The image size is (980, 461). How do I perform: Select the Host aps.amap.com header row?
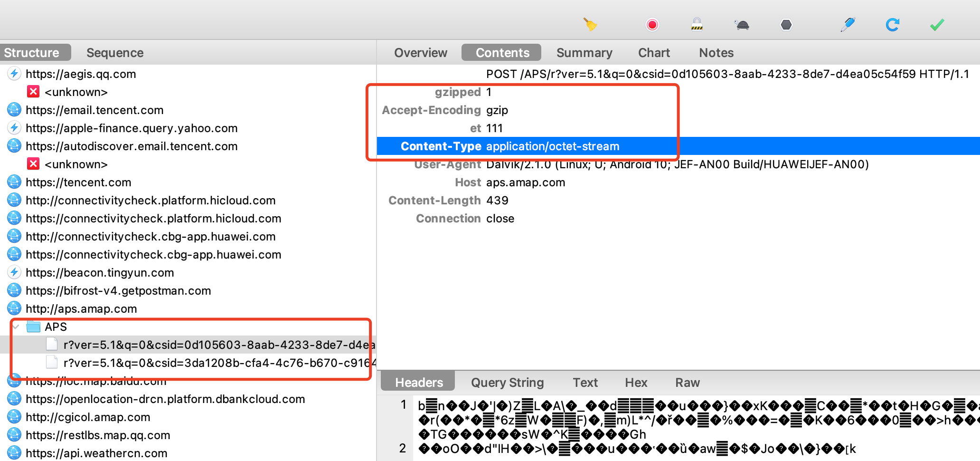click(x=678, y=182)
